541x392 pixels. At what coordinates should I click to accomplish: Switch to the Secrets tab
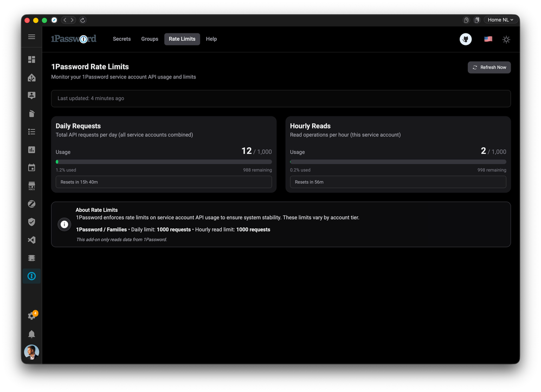click(121, 39)
